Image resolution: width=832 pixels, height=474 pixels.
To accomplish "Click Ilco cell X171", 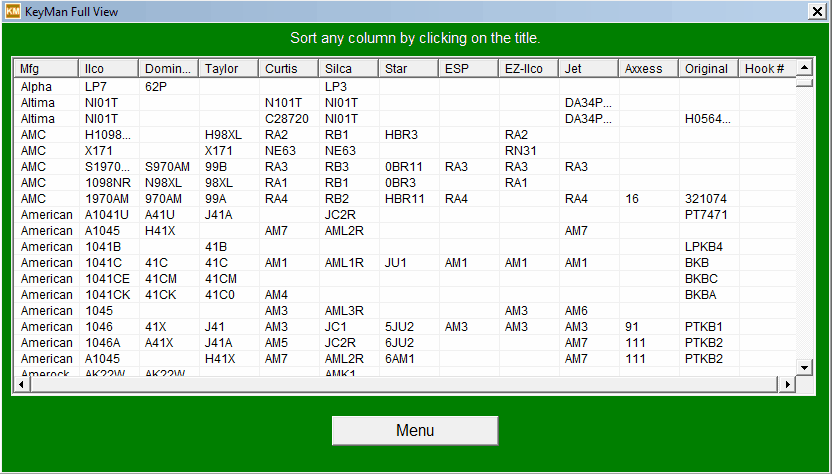I will tap(99, 151).
